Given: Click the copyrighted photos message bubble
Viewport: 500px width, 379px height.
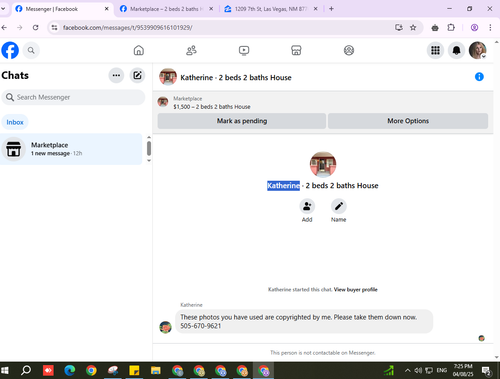Looking at the screenshot, I should point(304,321).
